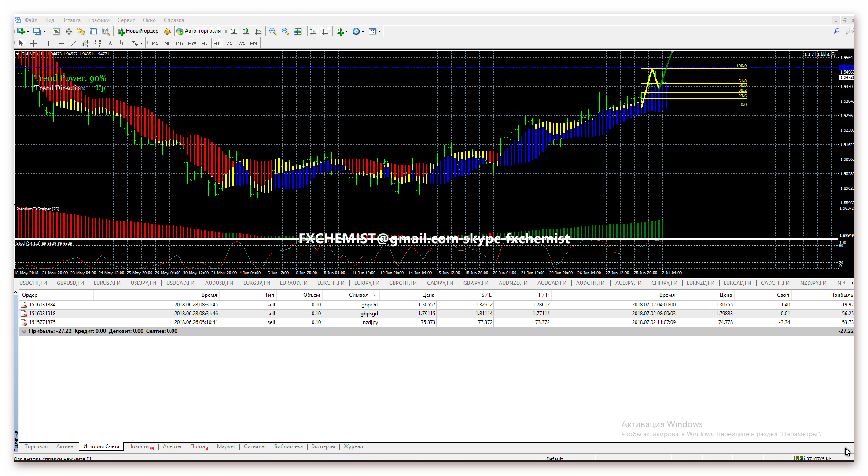Open the chart templates dropdown
The image size is (868, 476).
pyautogui.click(x=375, y=31)
